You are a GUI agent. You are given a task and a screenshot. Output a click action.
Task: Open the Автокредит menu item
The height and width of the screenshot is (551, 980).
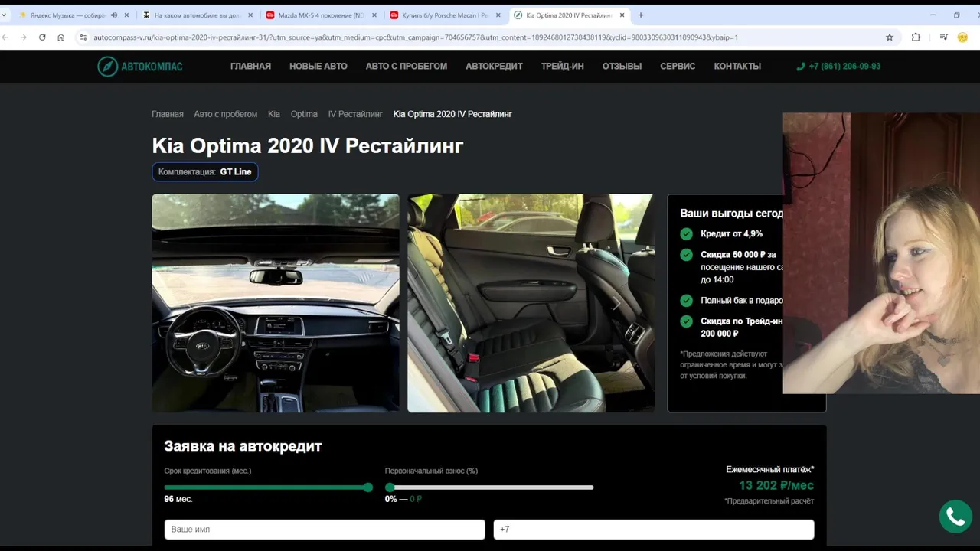click(x=494, y=67)
